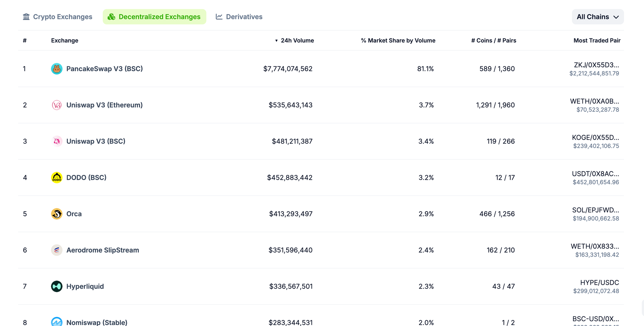This screenshot has width=644, height=326.
Task: Open the Hyperliquid exchange page
Action: 85,286
